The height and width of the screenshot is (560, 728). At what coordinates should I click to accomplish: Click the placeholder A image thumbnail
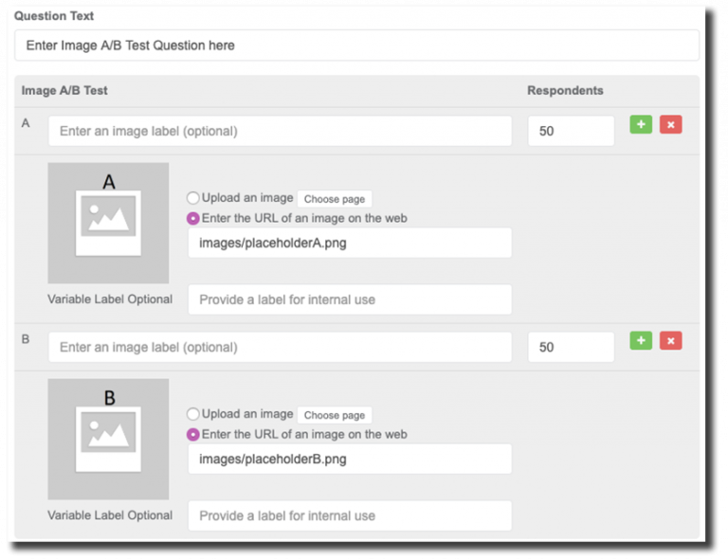(108, 223)
